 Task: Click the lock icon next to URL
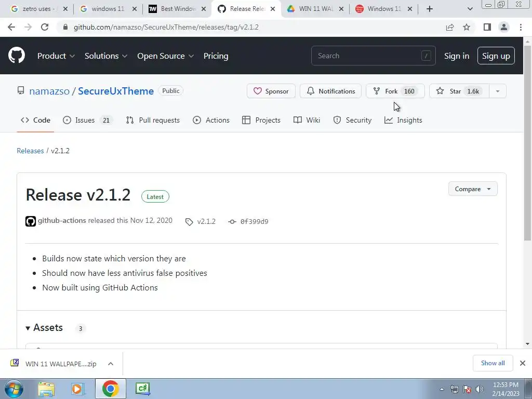[65, 27]
